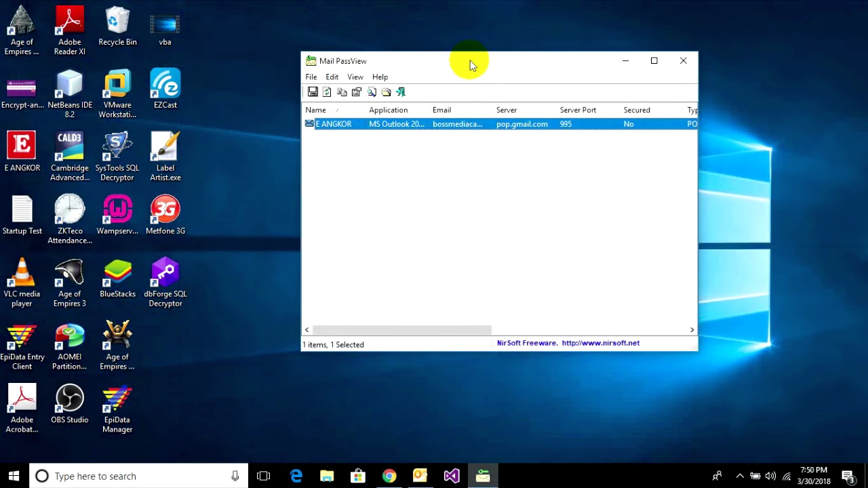
Task: Open the View menu
Action: click(355, 77)
